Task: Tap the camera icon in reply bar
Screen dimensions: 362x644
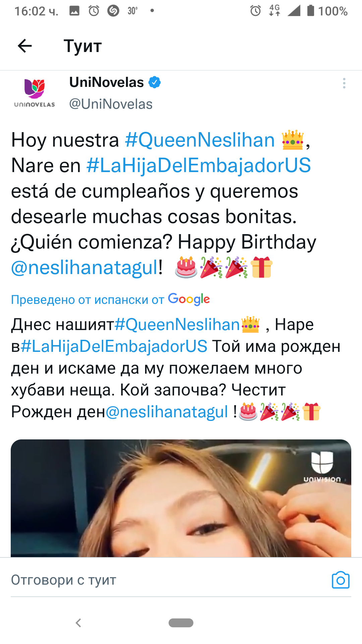Action: pos(341,580)
